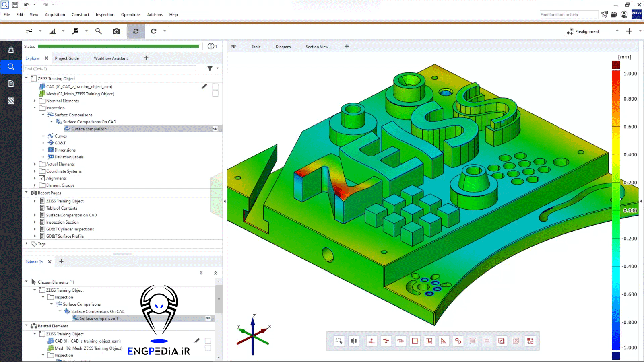This screenshot has height=362, width=644.
Task: Open the Inspection menu
Action: [x=105, y=15]
